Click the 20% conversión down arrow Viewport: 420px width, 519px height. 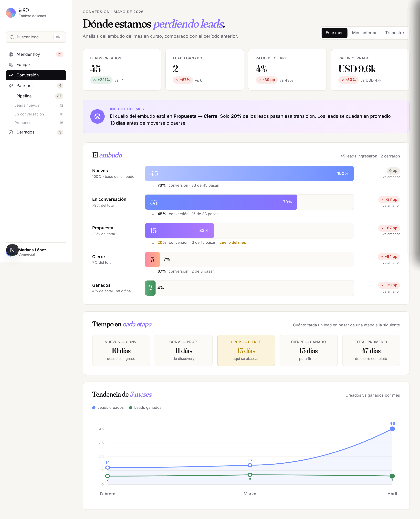[153, 243]
